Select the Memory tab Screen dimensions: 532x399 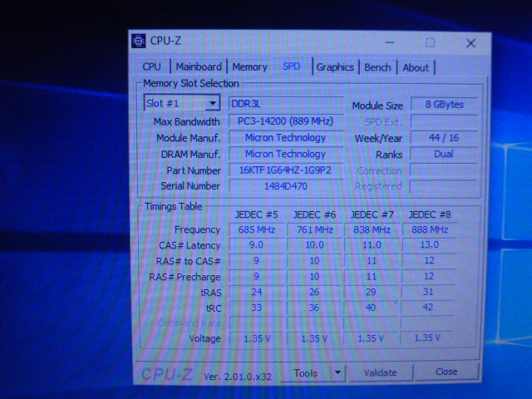coord(249,66)
